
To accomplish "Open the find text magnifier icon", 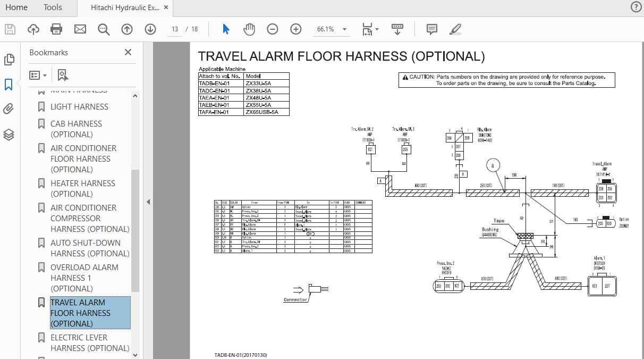I will 104,29.
